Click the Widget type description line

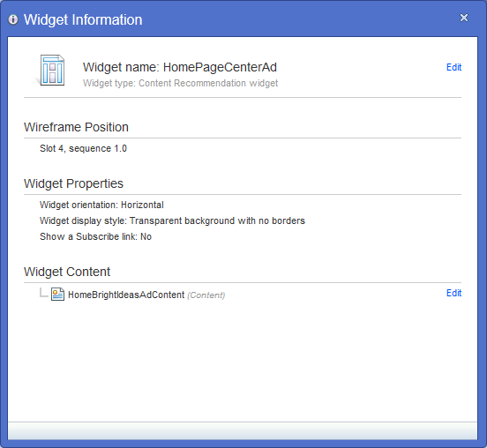tap(181, 83)
